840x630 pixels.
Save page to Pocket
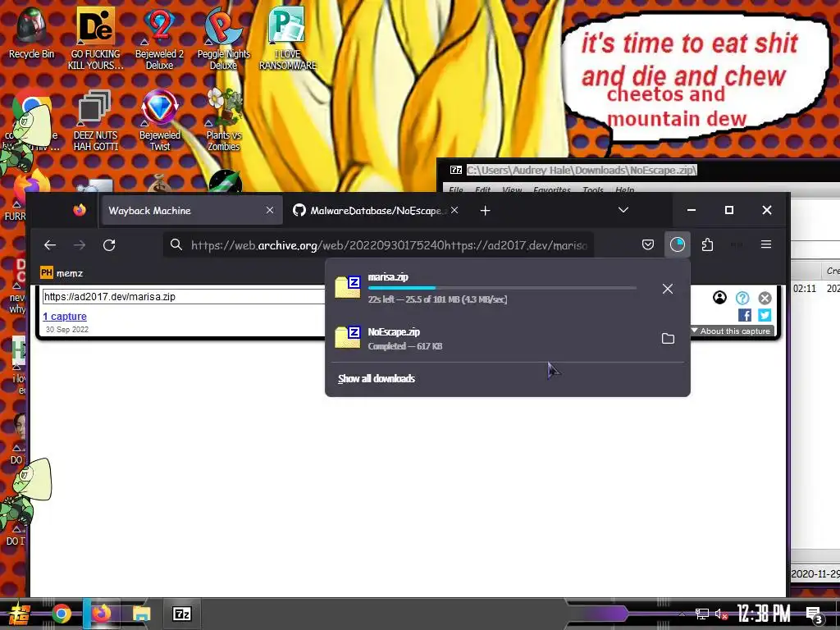tap(648, 244)
